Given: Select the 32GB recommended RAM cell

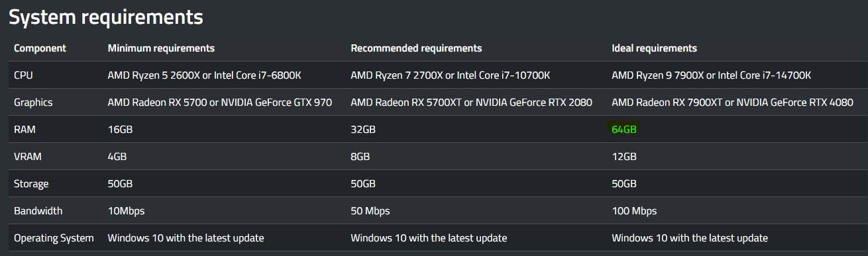Looking at the screenshot, I should point(363,130).
